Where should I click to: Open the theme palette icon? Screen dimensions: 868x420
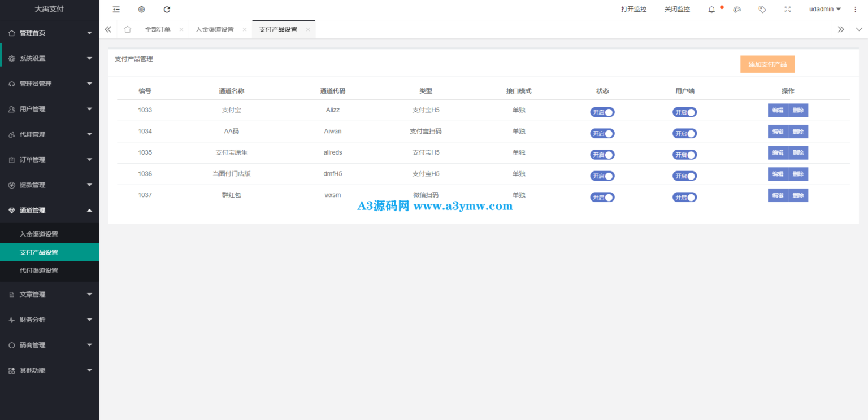737,10
